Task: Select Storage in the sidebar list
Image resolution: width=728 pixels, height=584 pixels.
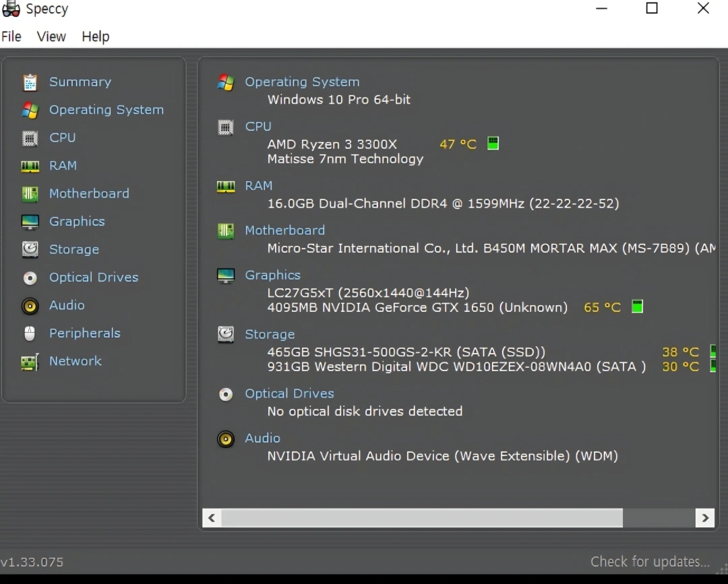Action: pyautogui.click(x=74, y=249)
